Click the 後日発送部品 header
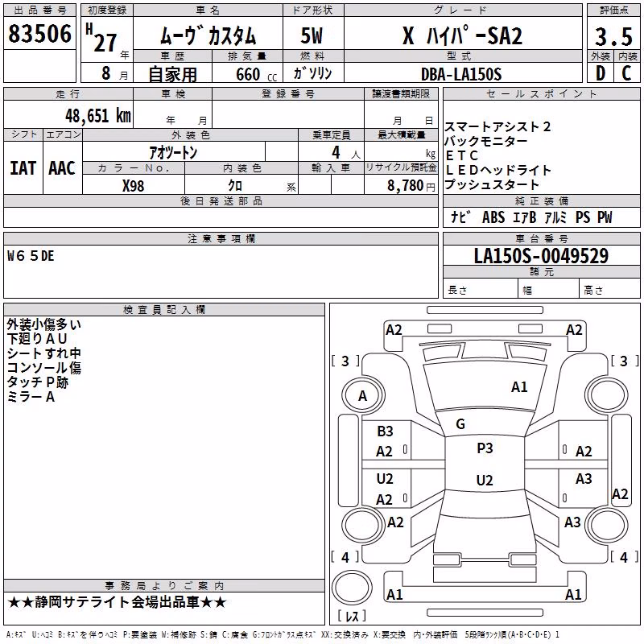 221,200
